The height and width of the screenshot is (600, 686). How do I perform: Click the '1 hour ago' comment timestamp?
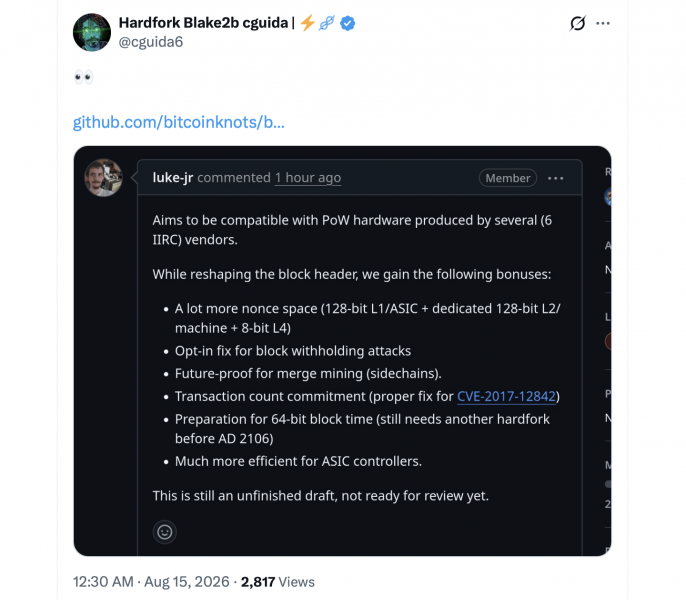[x=308, y=178]
